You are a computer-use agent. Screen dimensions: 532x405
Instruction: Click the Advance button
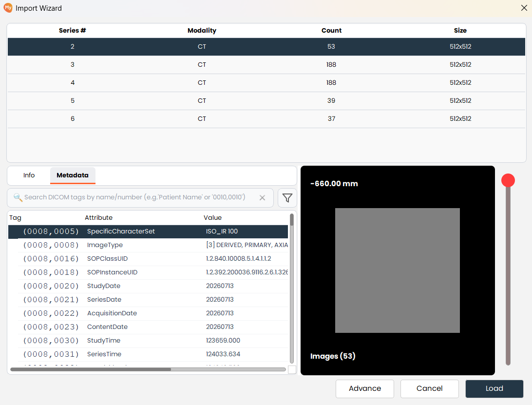(x=365, y=388)
